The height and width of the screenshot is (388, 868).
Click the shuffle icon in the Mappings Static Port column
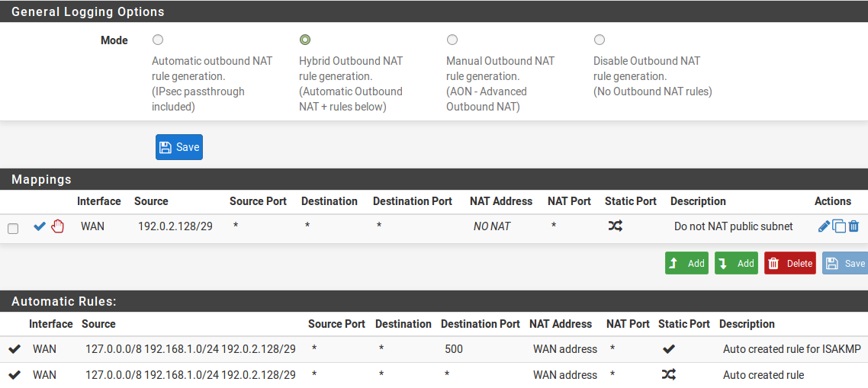615,226
